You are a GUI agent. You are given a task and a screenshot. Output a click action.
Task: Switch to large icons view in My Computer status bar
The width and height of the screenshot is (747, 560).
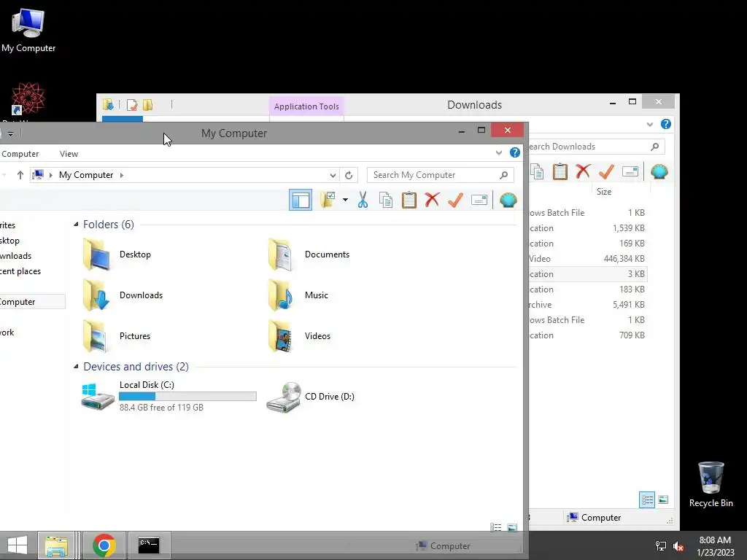512,528
